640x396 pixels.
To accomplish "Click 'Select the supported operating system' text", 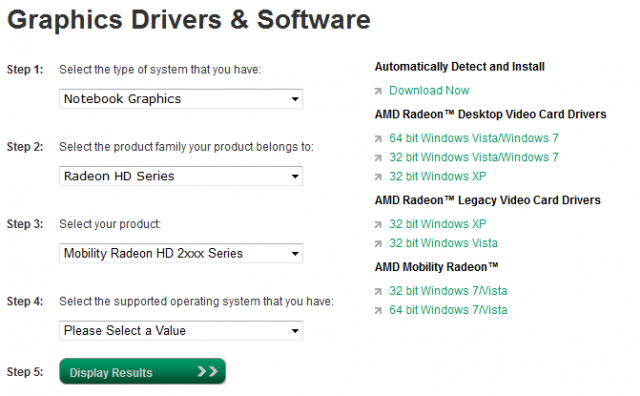I will [x=196, y=301].
